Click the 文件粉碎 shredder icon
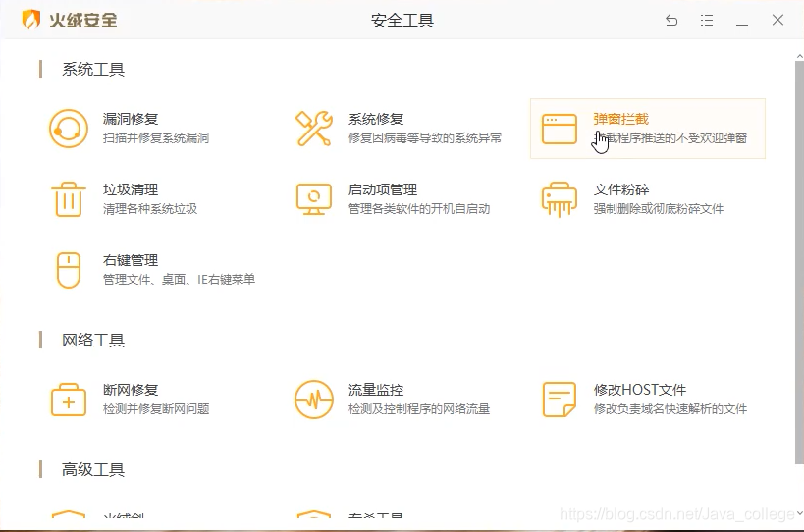The width and height of the screenshot is (804, 532). click(x=560, y=199)
